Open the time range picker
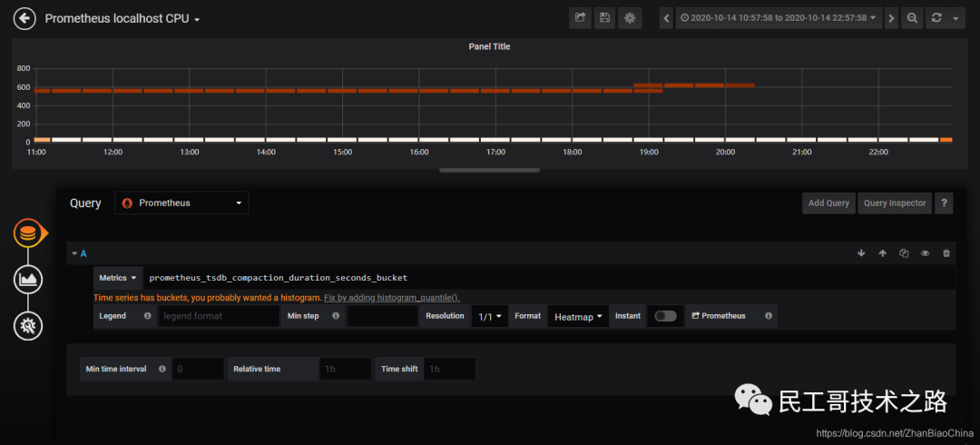 pyautogui.click(x=779, y=18)
